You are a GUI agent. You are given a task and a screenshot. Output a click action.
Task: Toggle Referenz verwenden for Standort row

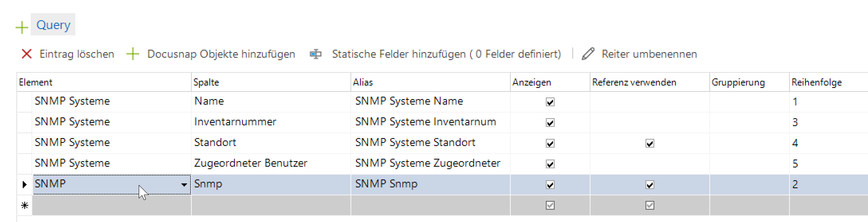click(650, 143)
